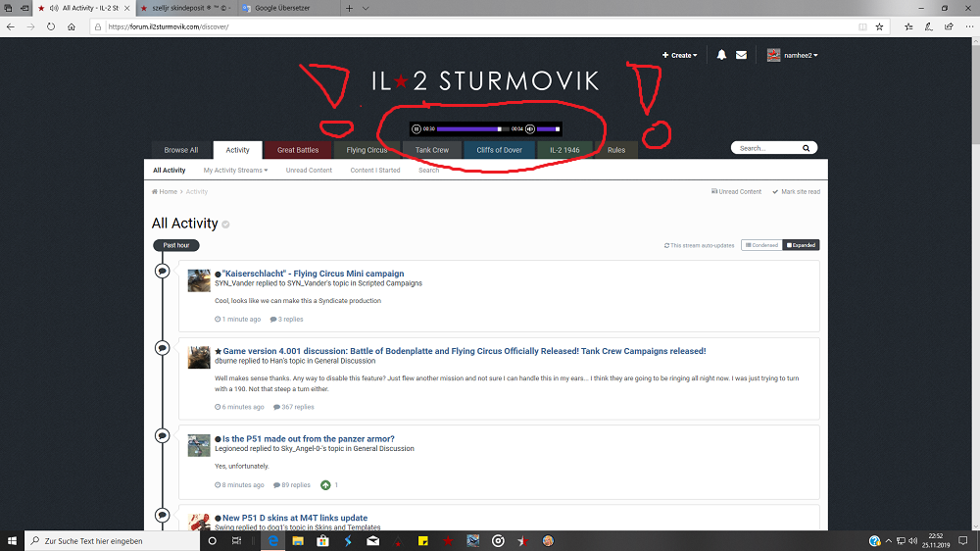Click SYN_Vander avatar thumbnail
This screenshot has height=551, width=980.
(199, 280)
